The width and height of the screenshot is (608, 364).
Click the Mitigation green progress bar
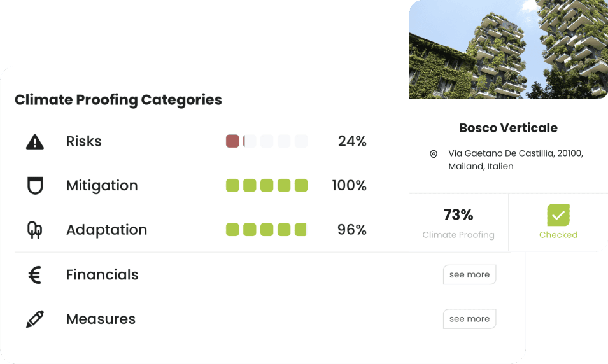267,185
